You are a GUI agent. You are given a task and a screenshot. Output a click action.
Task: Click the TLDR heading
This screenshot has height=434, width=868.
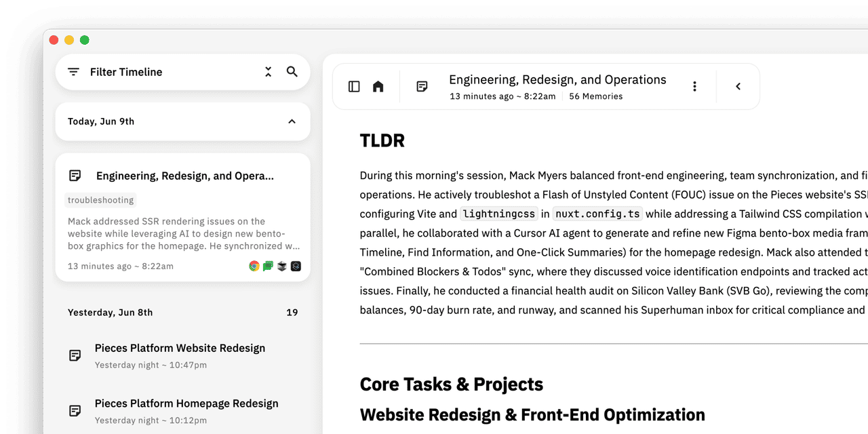click(x=382, y=141)
